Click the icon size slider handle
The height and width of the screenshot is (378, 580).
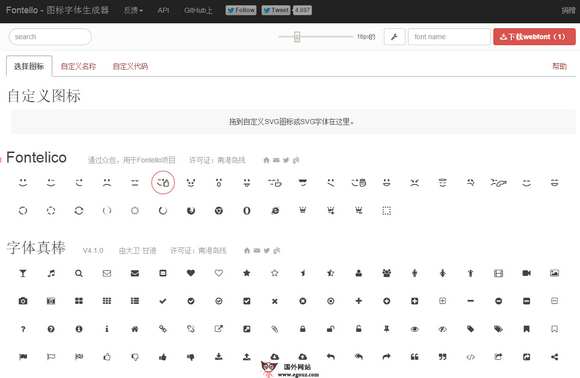[x=297, y=37]
